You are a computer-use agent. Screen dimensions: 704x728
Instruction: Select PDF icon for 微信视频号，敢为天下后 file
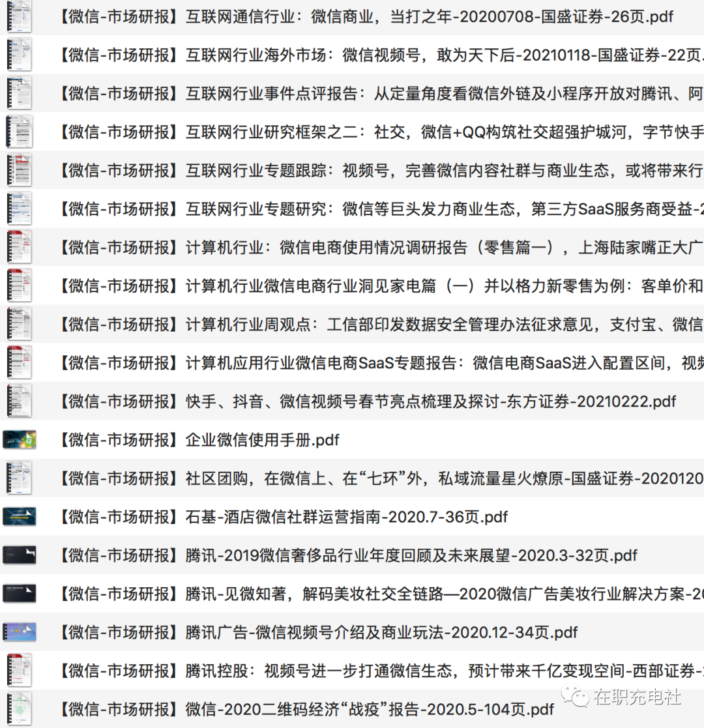coord(19,55)
